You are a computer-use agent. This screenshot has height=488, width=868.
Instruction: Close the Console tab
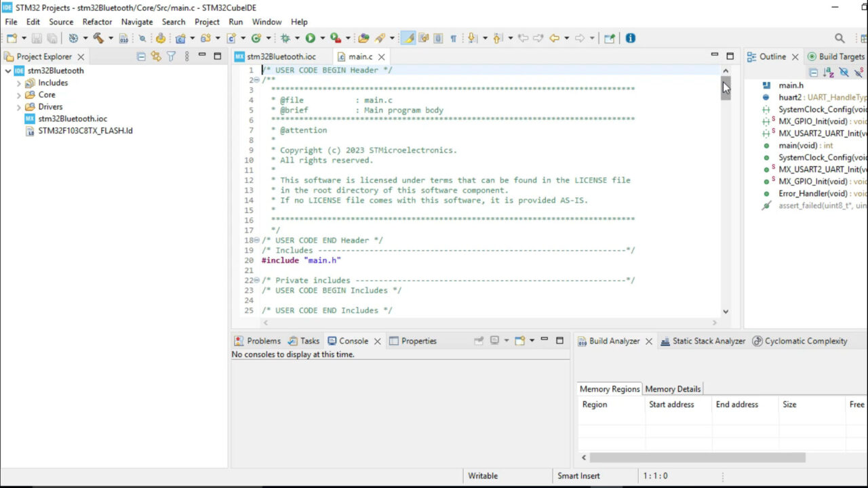(x=377, y=341)
